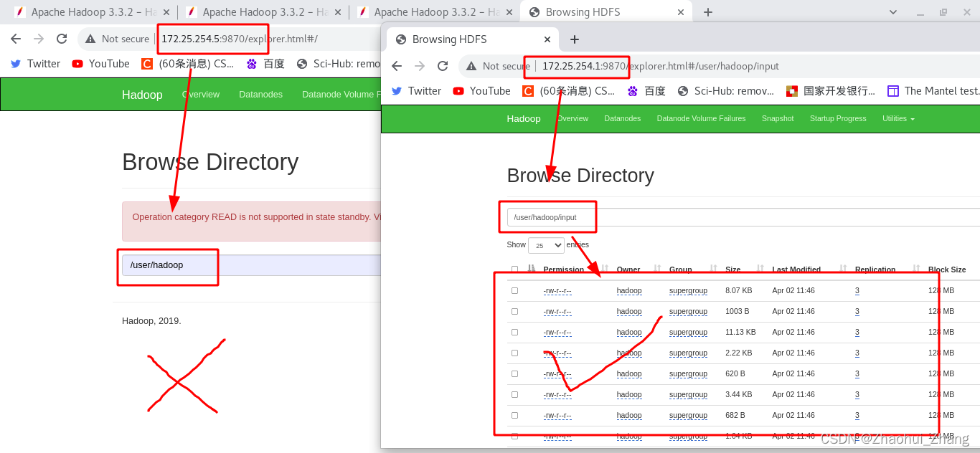
Task: Check the box for the 620 B file
Action: [514, 373]
